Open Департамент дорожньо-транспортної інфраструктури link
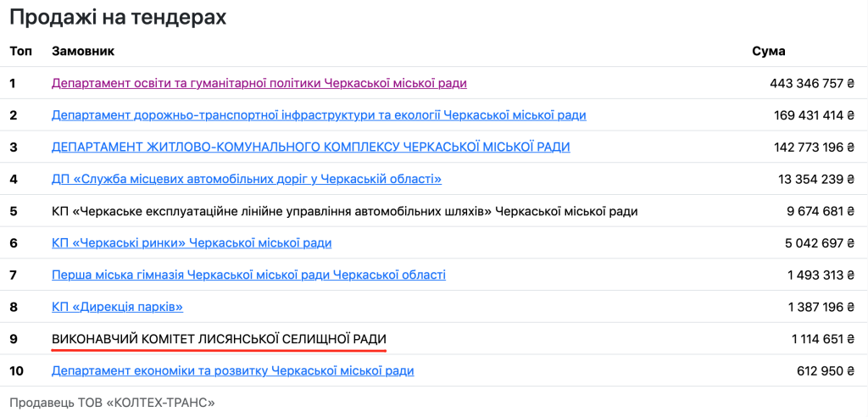Viewport: 868px width, 417px height. pyautogui.click(x=319, y=115)
